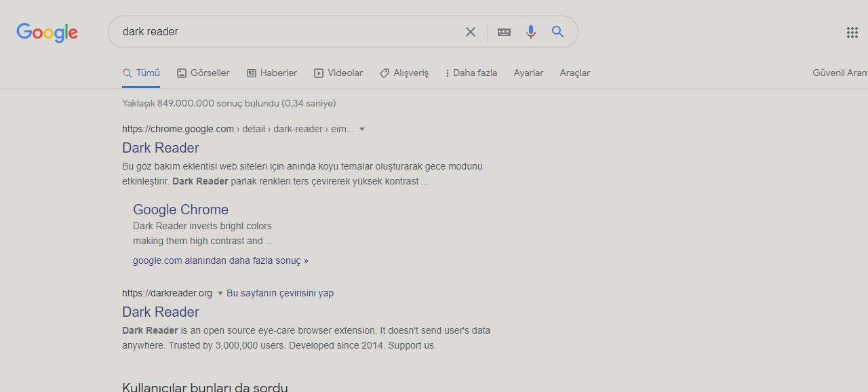This screenshot has width=868, height=392.
Task: Click 'Bu sayfanın çevirisini yap' link
Action: click(280, 294)
